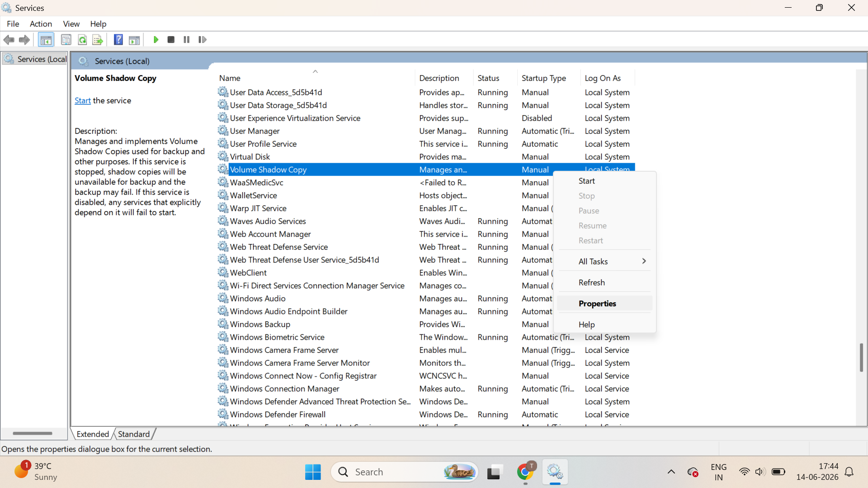
Task: Open the black window app icon on taskbar
Action: point(494,472)
